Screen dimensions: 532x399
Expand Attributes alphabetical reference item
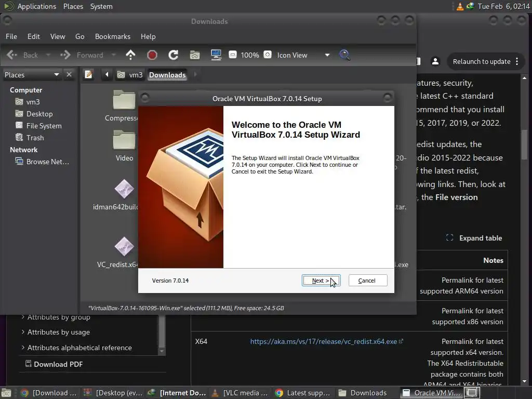tap(77, 348)
